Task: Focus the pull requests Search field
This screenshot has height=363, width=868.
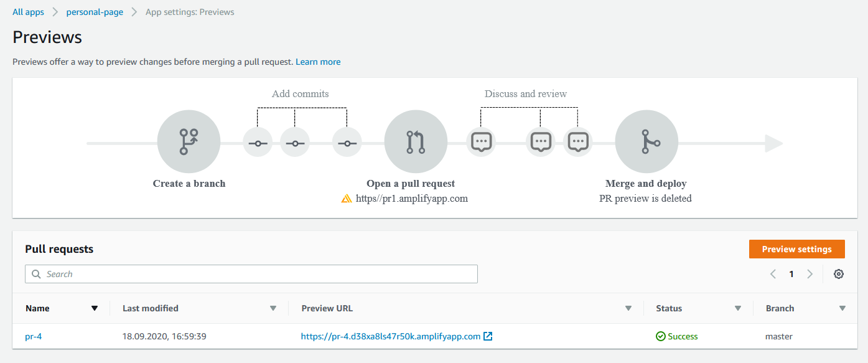Action: (x=251, y=274)
